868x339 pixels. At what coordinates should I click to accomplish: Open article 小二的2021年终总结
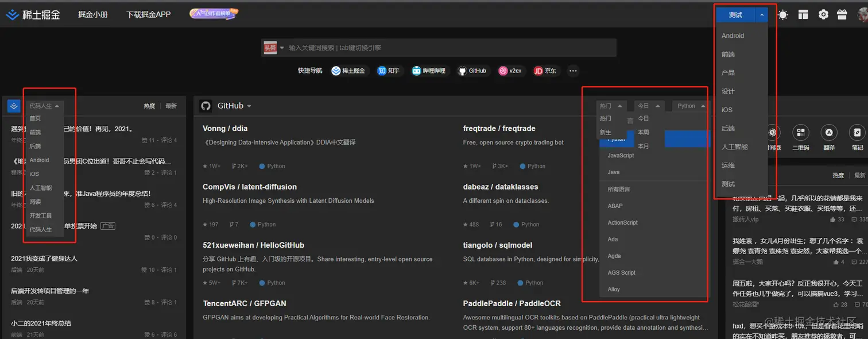pos(41,323)
